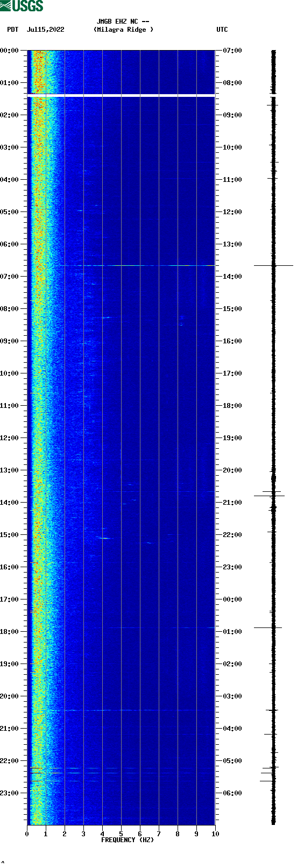Screen dimensions: 297x868
Task: Click the '(Milagra Ridge )' label
Action: pos(123,30)
